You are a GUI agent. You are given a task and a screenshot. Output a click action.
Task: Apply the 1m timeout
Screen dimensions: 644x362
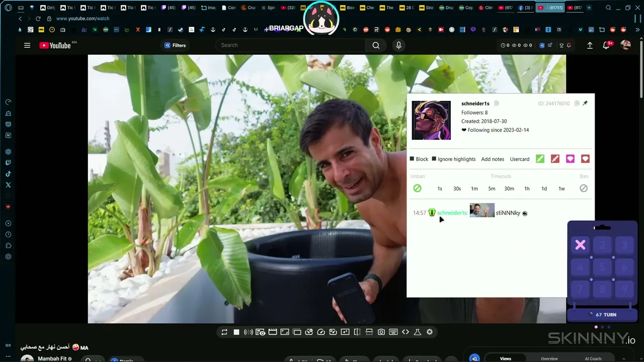(474, 189)
